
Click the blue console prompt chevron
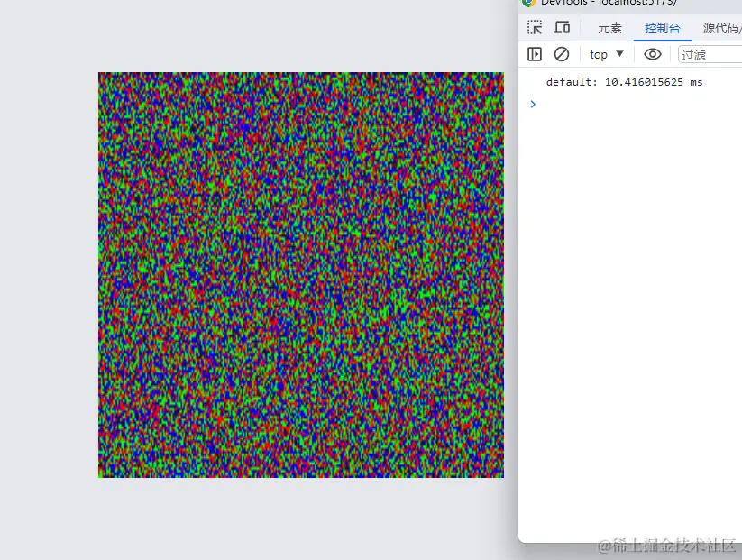point(532,104)
